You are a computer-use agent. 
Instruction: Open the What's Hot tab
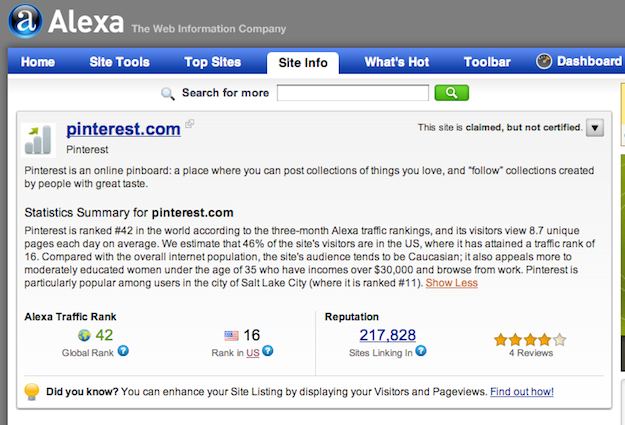(x=397, y=62)
